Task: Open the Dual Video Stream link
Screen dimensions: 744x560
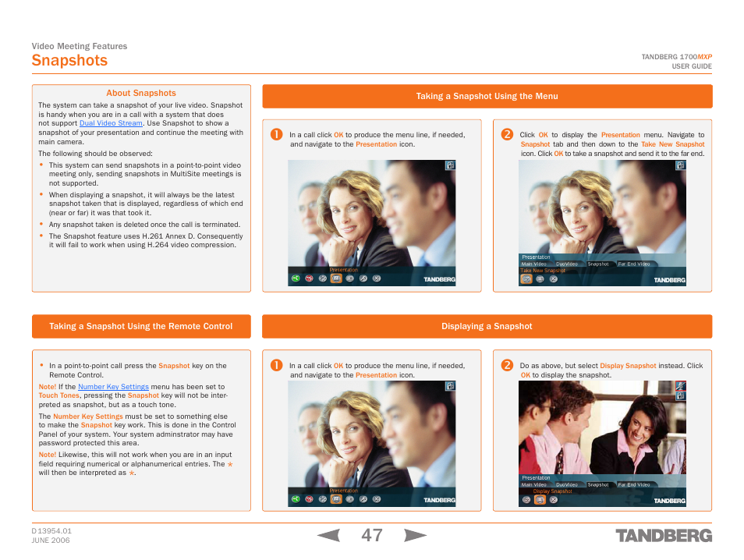Action: click(x=111, y=123)
